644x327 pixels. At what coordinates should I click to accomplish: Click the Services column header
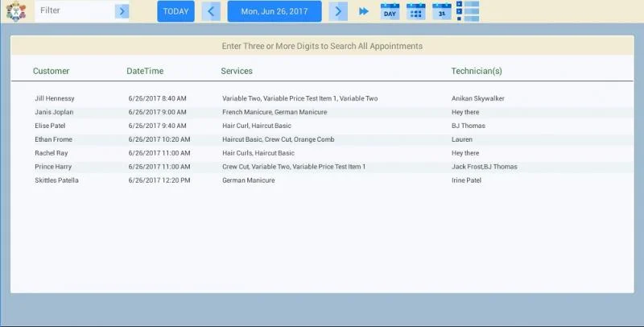tap(237, 72)
